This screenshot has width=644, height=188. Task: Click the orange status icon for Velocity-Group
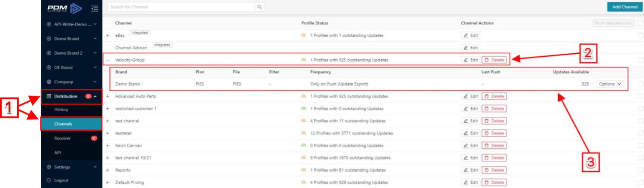pyautogui.click(x=303, y=60)
